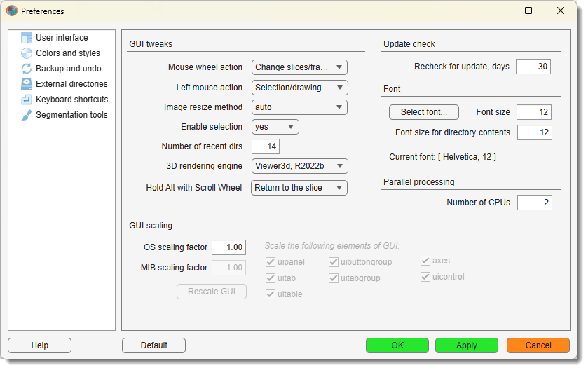The width and height of the screenshot is (588, 370).
Task: Toggle the uibuttongroup checkbox
Action: tap(334, 262)
